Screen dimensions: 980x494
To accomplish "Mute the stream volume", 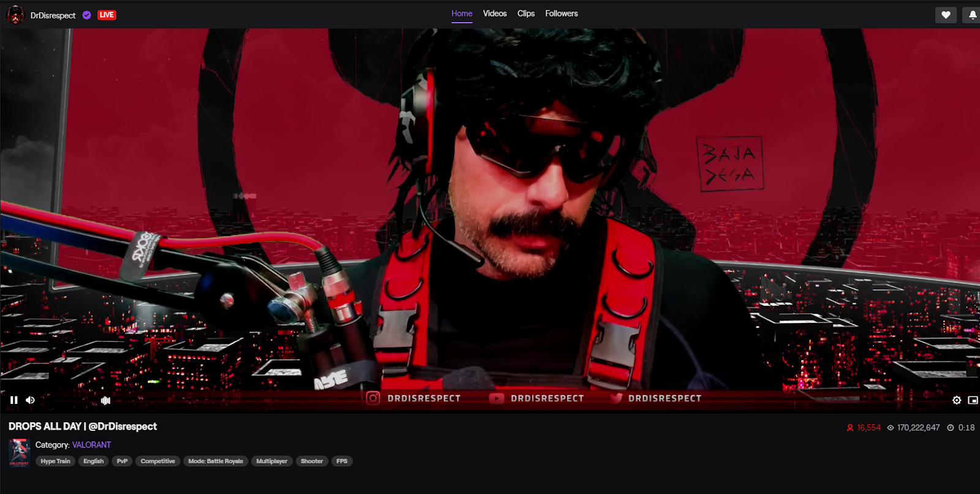I will [30, 400].
